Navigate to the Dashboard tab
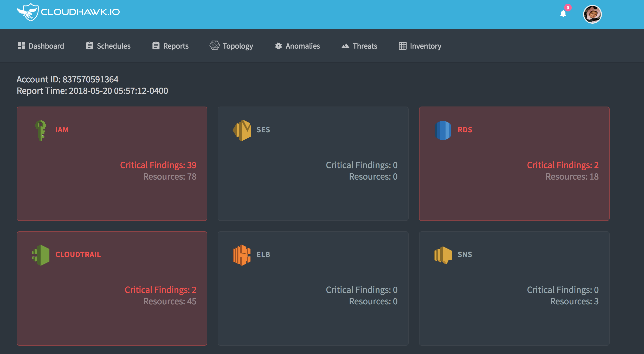This screenshot has width=644, height=354. [46, 46]
